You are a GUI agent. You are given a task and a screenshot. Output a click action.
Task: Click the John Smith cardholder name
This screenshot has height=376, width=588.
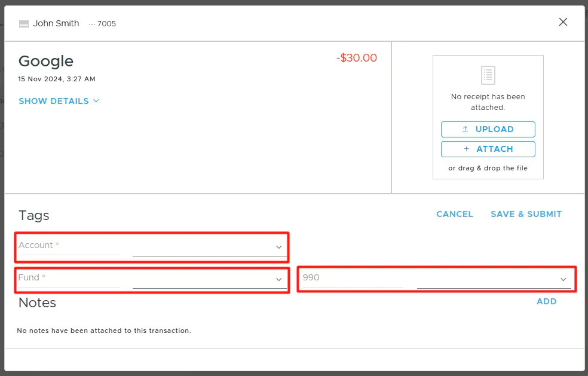pos(56,24)
